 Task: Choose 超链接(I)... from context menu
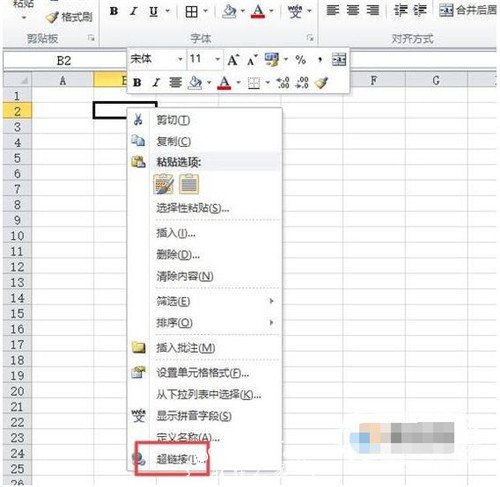(x=205, y=459)
